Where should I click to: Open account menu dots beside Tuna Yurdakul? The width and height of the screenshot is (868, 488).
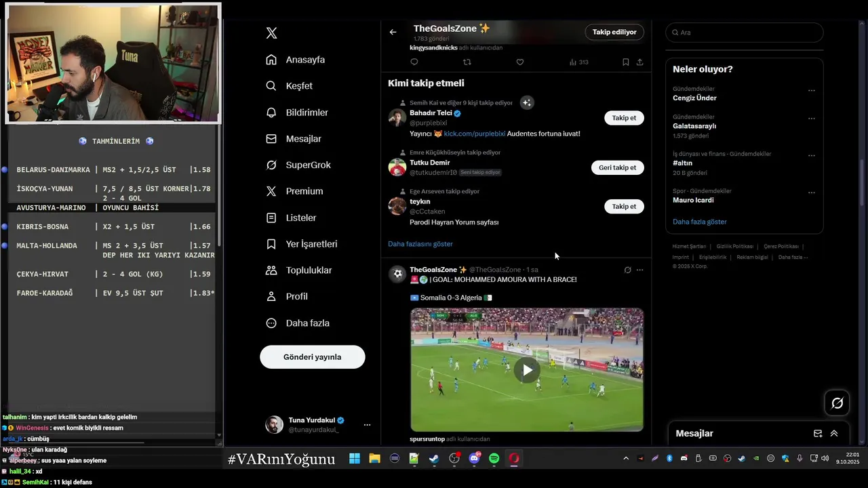tap(367, 425)
